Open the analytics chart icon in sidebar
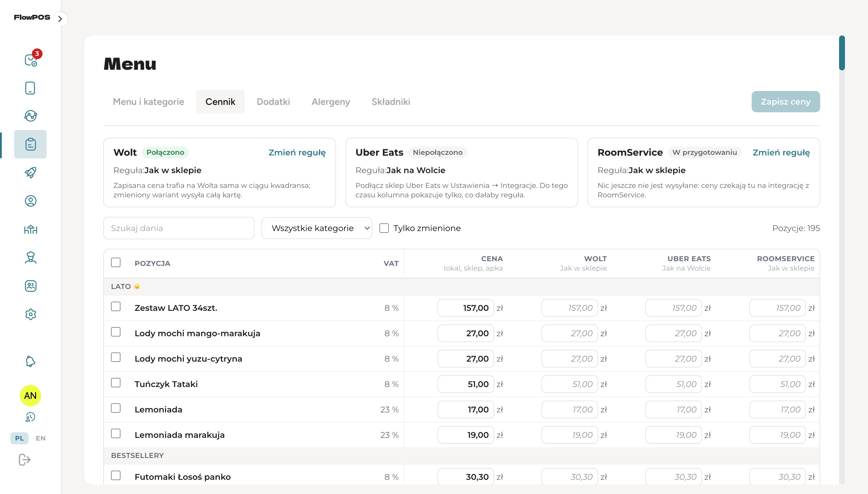Screen dimensions: 868x494 point(30,116)
